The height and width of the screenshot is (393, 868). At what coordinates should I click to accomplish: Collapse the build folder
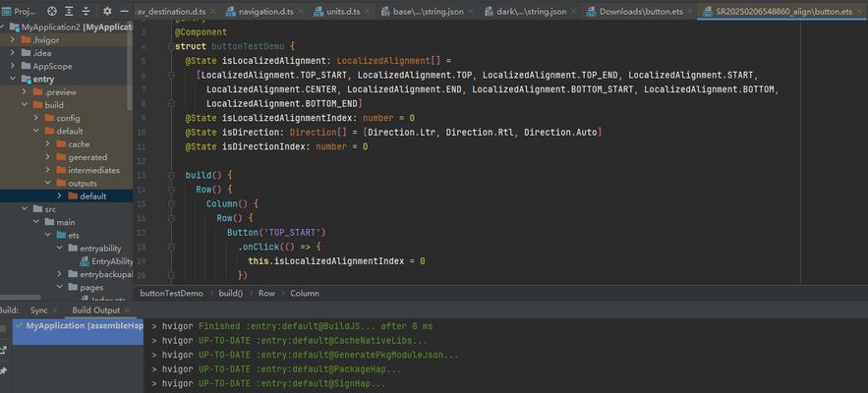pyautogui.click(x=25, y=105)
